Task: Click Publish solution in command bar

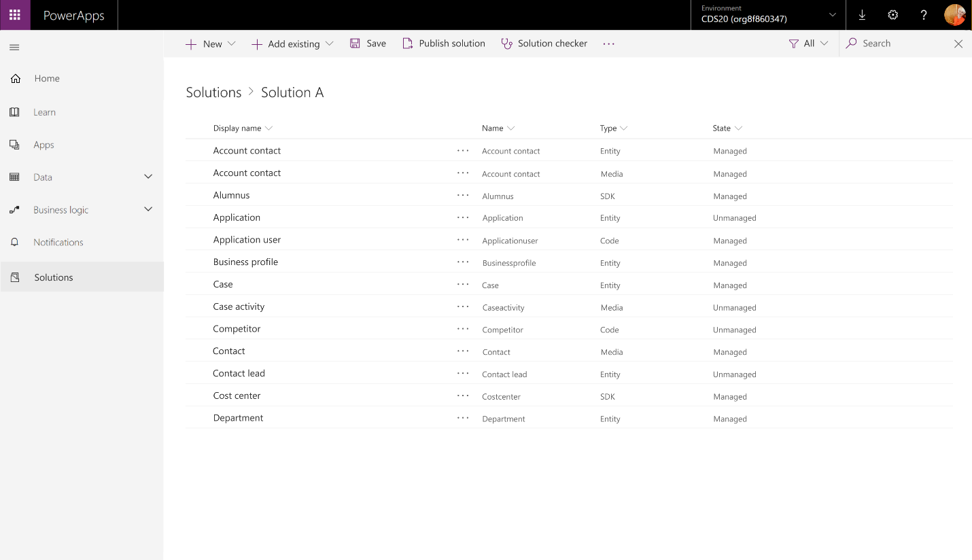Action: (x=444, y=43)
